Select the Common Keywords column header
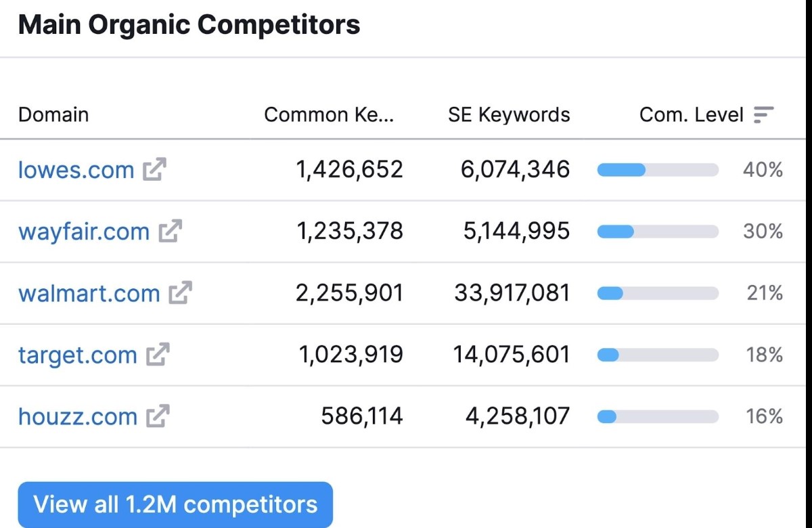 (x=329, y=115)
